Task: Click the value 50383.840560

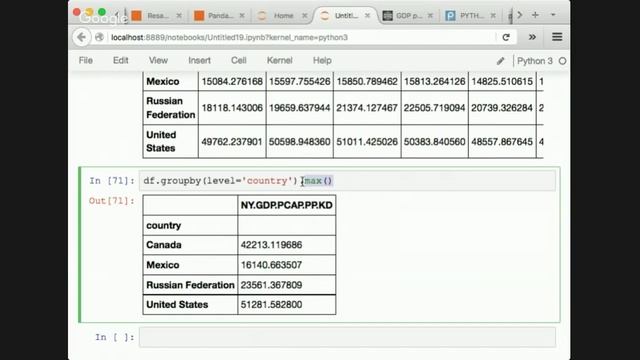Action: coord(434,142)
